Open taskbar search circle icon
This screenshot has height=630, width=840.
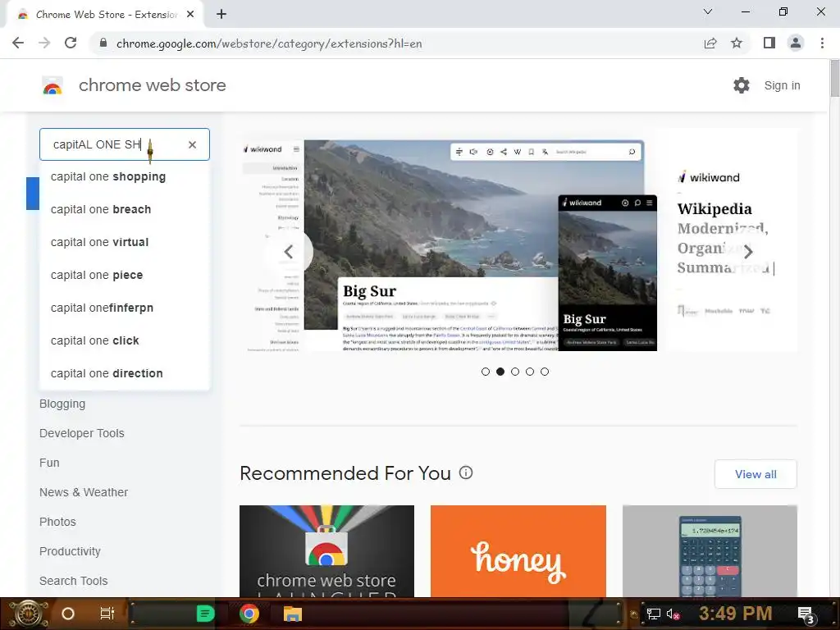(x=67, y=614)
